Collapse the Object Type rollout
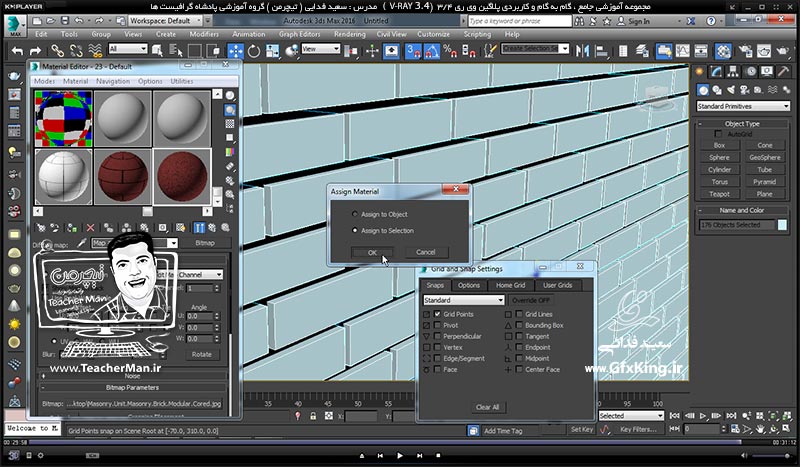800x467 pixels. [742, 124]
